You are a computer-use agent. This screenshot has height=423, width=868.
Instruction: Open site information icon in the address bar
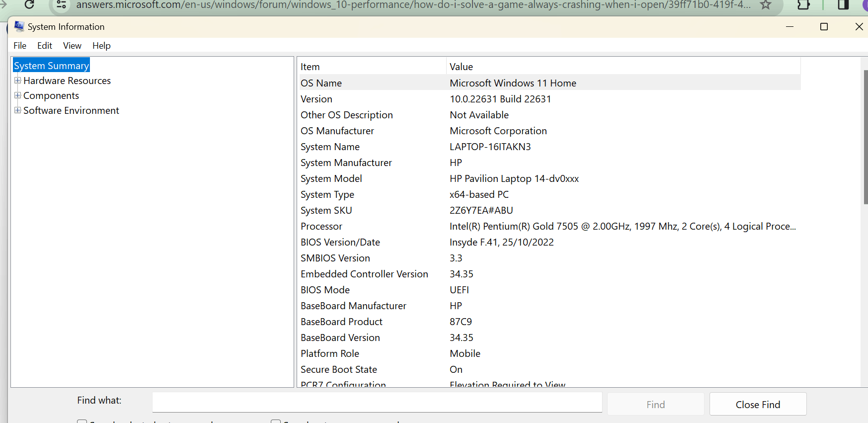pos(61,4)
